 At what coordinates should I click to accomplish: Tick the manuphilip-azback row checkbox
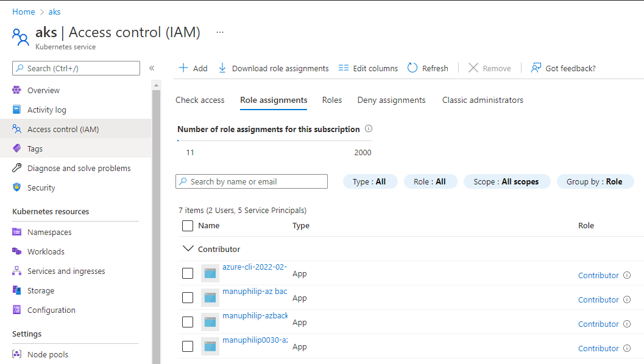pyautogui.click(x=188, y=321)
